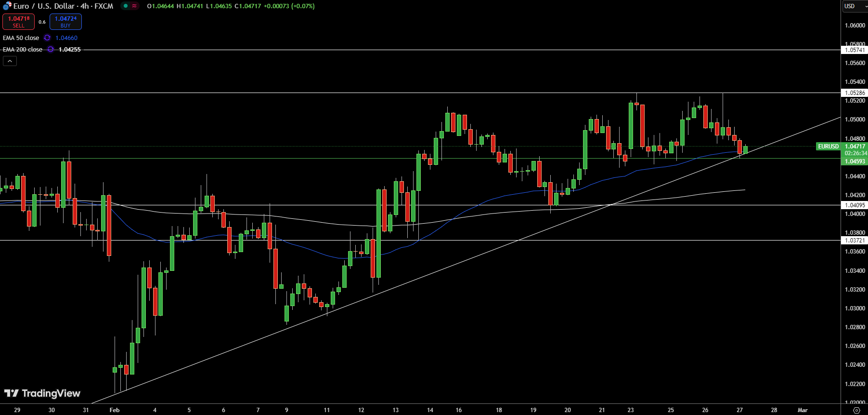Screen dimensions: 868x415
Task: Click the 1.06000 price axis label
Action: [855, 25]
